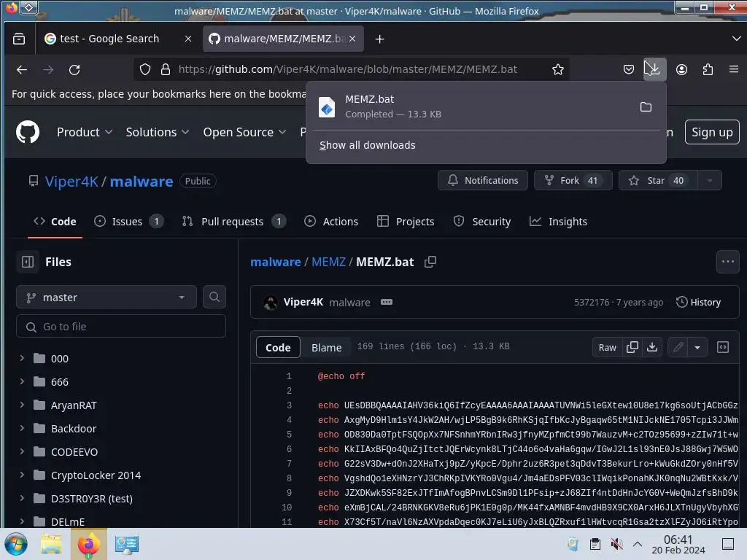Expand the 000 folder
Screen dimensions: 747x560
click(22, 358)
